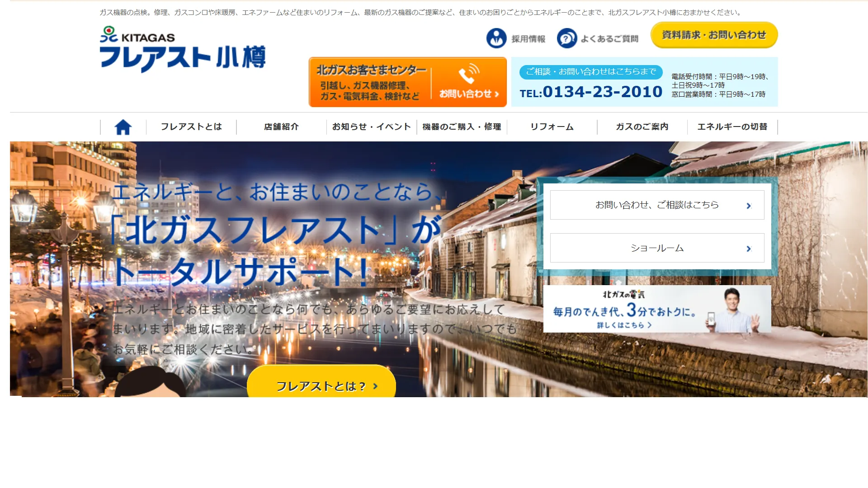This screenshot has height=488, width=868.
Task: Open お知らせ・イベント menu item
Action: point(372,127)
